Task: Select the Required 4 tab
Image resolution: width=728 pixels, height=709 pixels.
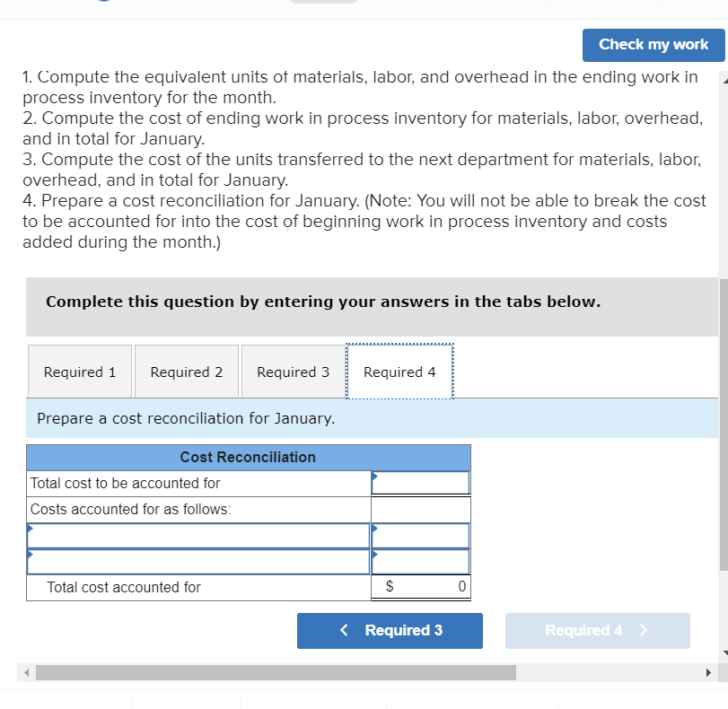Action: (399, 371)
